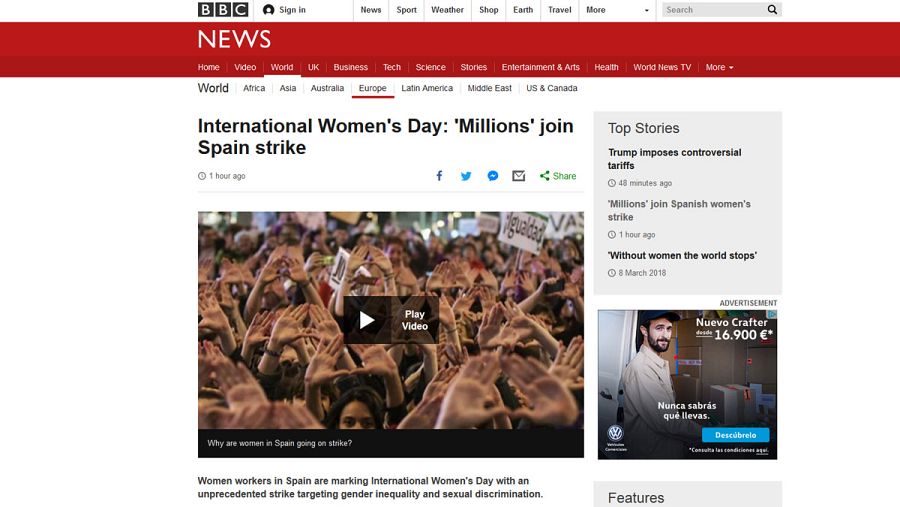This screenshot has width=900, height=507.
Task: Share article by email icon
Action: pyautogui.click(x=518, y=176)
